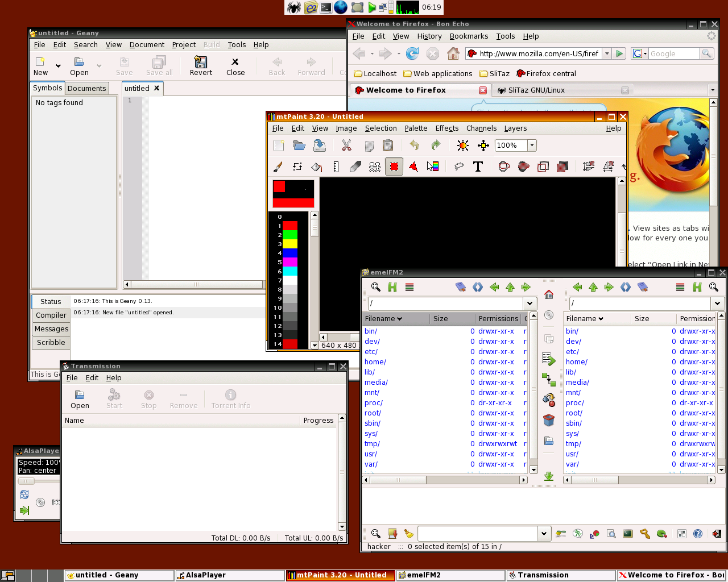Viewport: 728px width, 582px height.
Task: Click the Firefox home icon
Action: (x=453, y=53)
